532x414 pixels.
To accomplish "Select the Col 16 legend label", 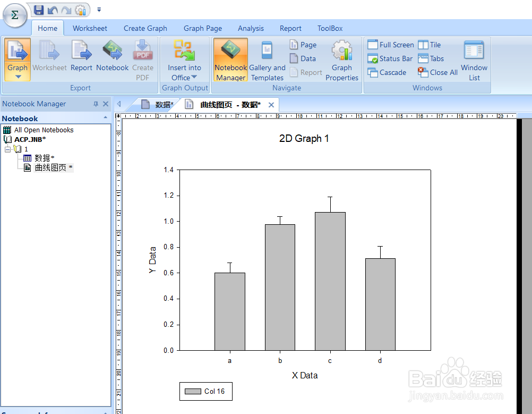I will tap(214, 391).
